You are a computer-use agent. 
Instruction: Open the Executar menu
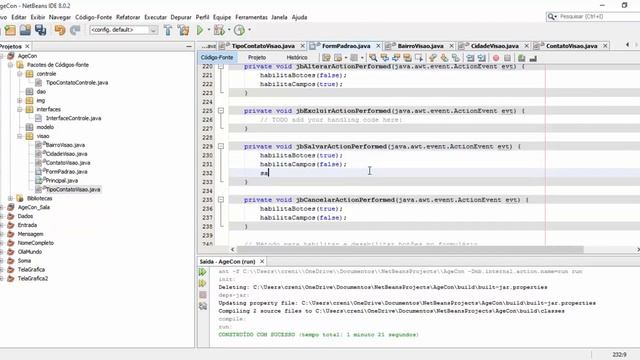156,17
